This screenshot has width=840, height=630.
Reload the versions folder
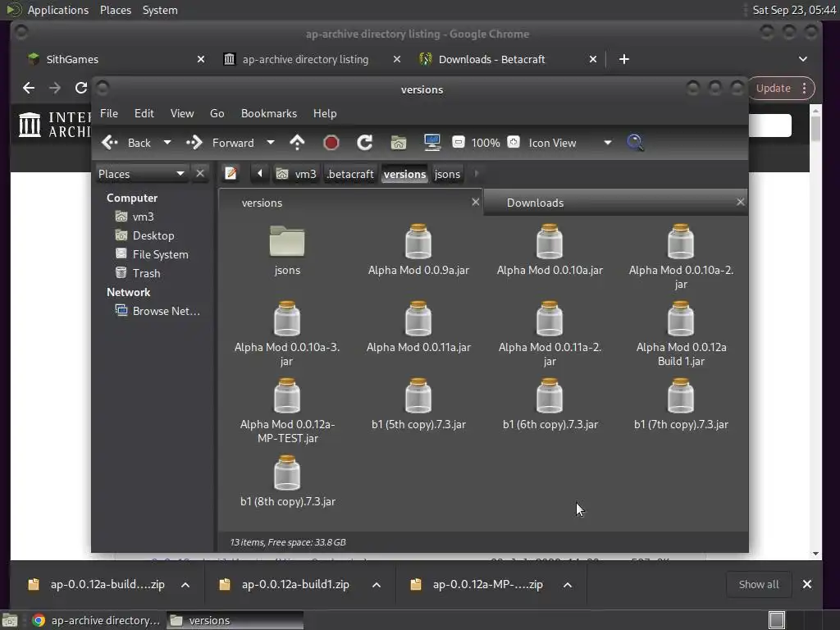tap(365, 143)
